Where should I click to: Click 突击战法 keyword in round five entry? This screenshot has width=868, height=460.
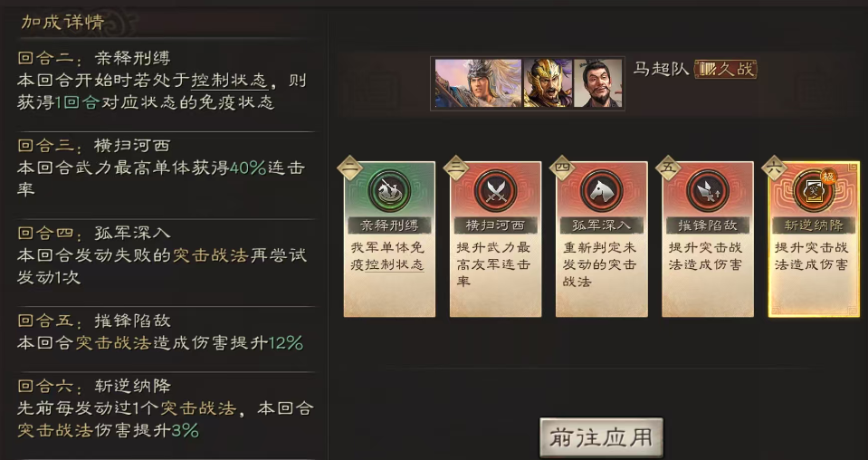click(113, 343)
